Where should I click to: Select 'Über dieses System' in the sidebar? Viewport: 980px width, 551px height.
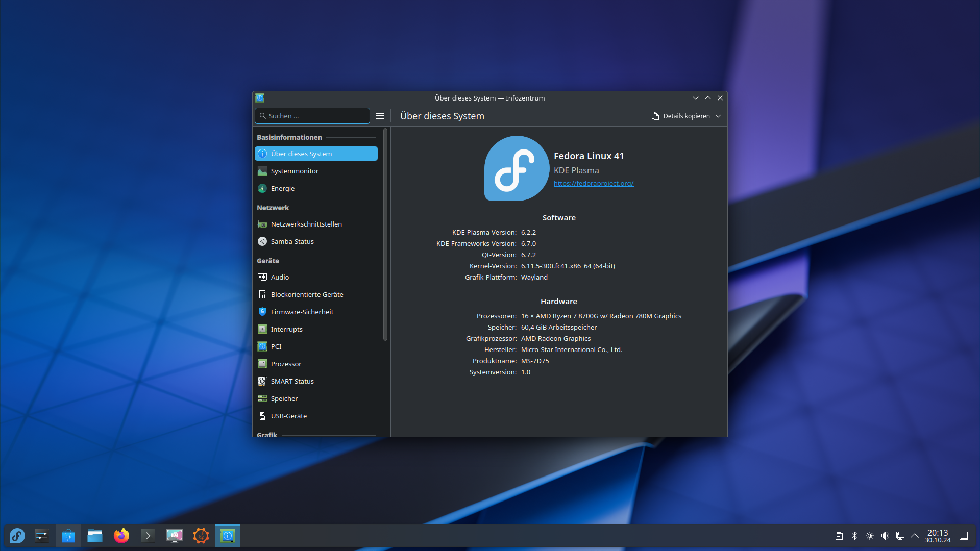point(316,154)
